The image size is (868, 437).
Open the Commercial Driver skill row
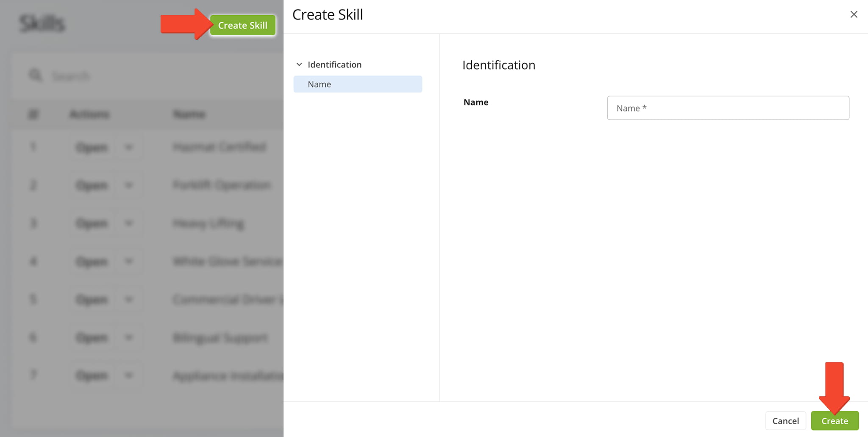92,300
